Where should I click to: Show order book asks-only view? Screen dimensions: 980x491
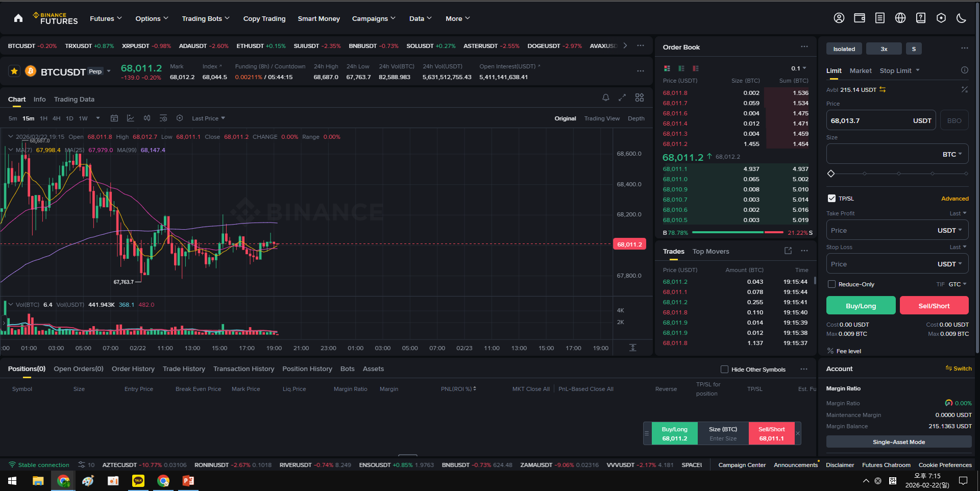696,68
